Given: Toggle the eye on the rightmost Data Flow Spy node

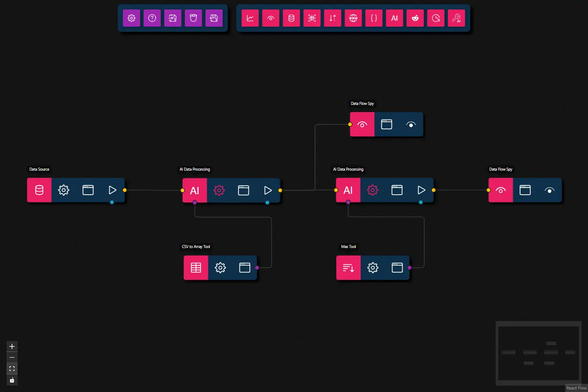Looking at the screenshot, I should [x=549, y=190].
